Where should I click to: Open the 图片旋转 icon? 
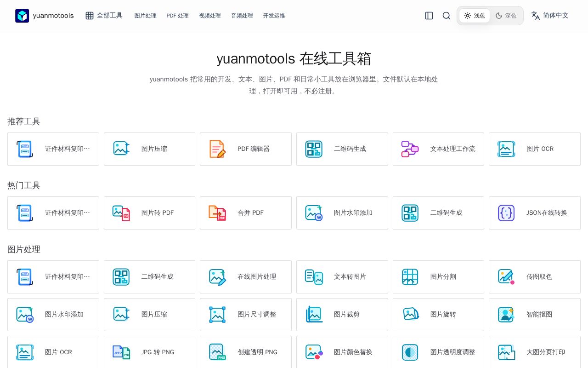tap(410, 315)
